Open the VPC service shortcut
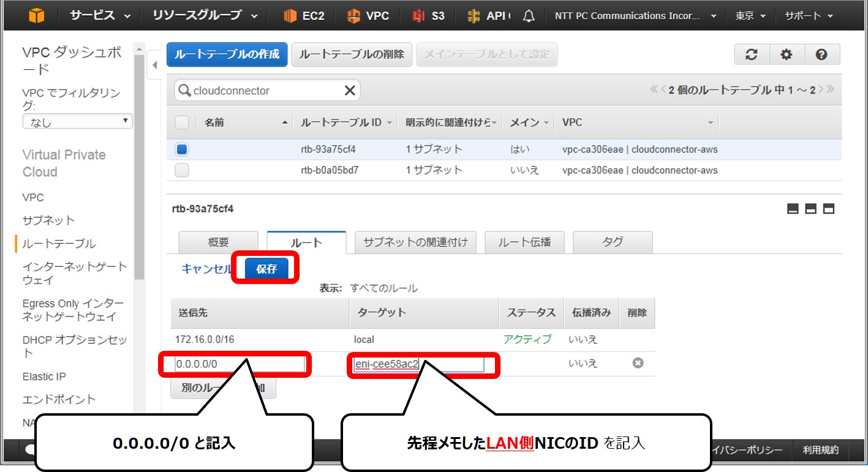This screenshot has height=472, width=868. click(368, 16)
